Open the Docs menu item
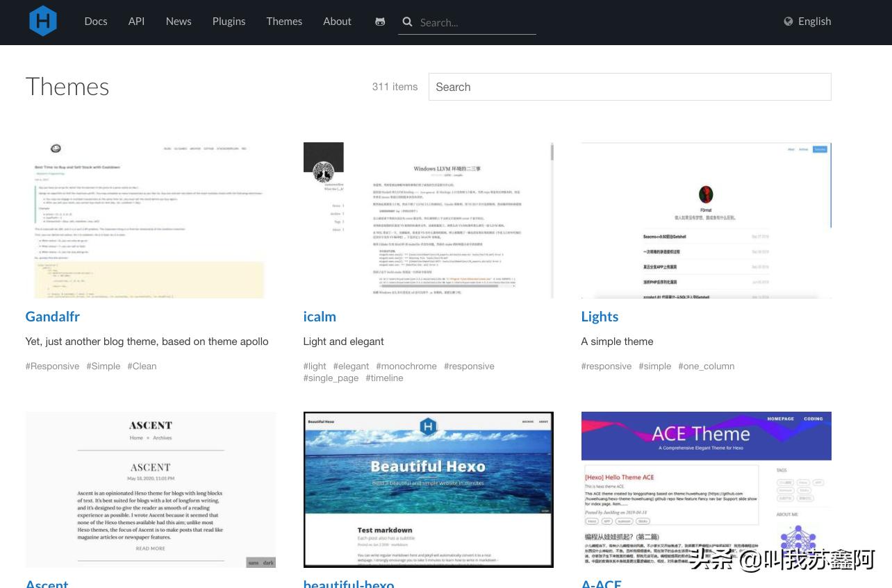Viewport: 892px width, 588px height. pyautogui.click(x=96, y=22)
